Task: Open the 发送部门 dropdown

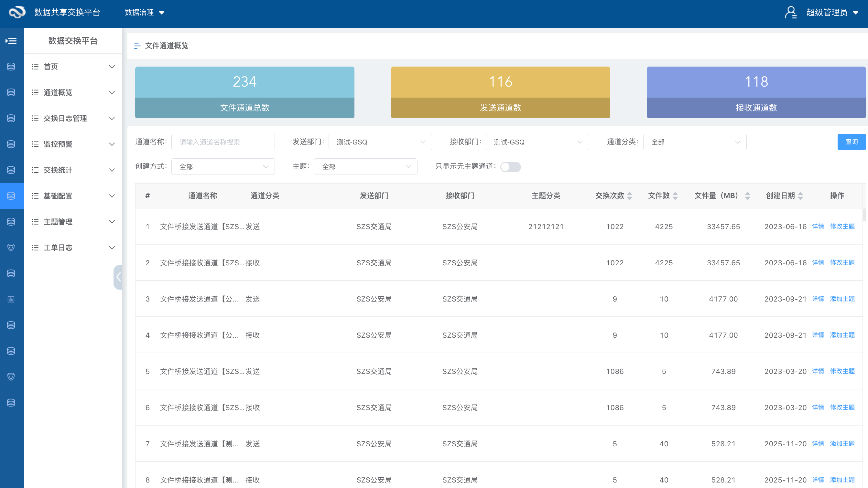Action: pos(380,142)
